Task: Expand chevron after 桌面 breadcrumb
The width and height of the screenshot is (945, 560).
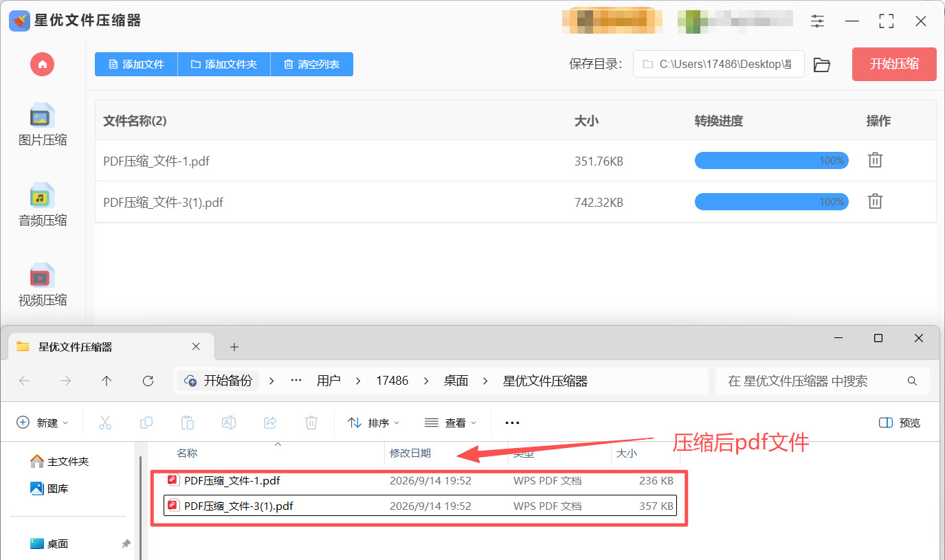Action: click(x=486, y=381)
